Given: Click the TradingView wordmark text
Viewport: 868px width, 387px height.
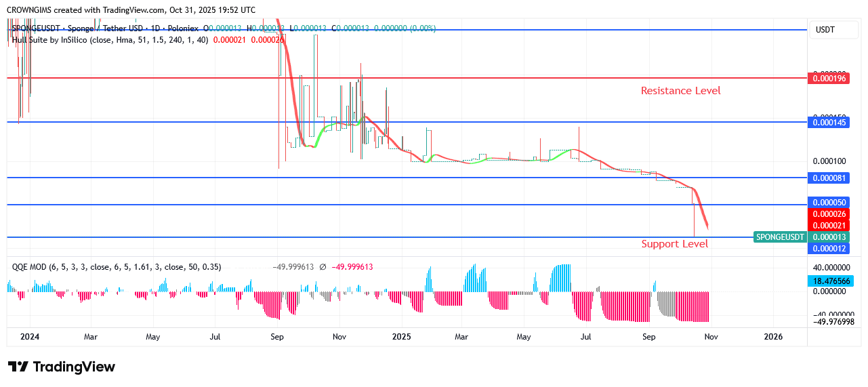Looking at the screenshot, I should [x=74, y=367].
